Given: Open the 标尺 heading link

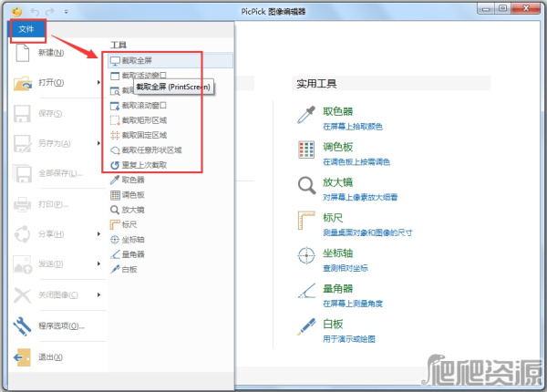Looking at the screenshot, I should 333,218.
